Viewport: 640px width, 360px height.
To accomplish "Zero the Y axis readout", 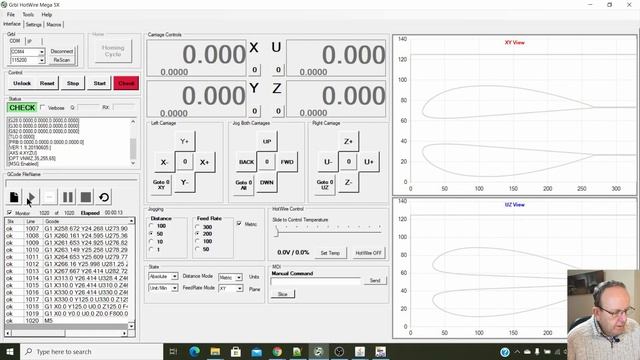I will tap(254, 111).
